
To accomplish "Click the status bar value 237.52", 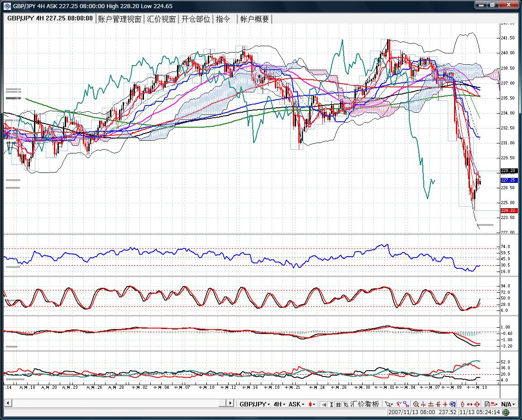I will click(x=447, y=412).
